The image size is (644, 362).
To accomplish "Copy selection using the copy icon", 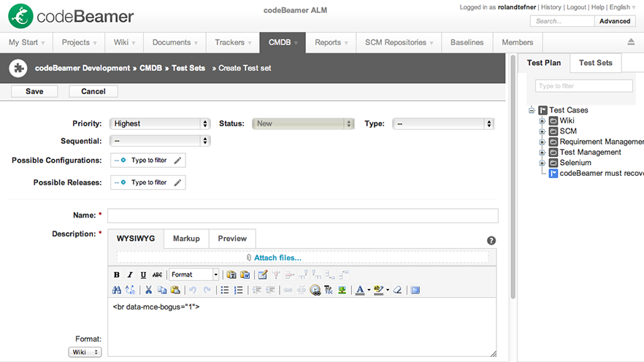I will [x=162, y=290].
